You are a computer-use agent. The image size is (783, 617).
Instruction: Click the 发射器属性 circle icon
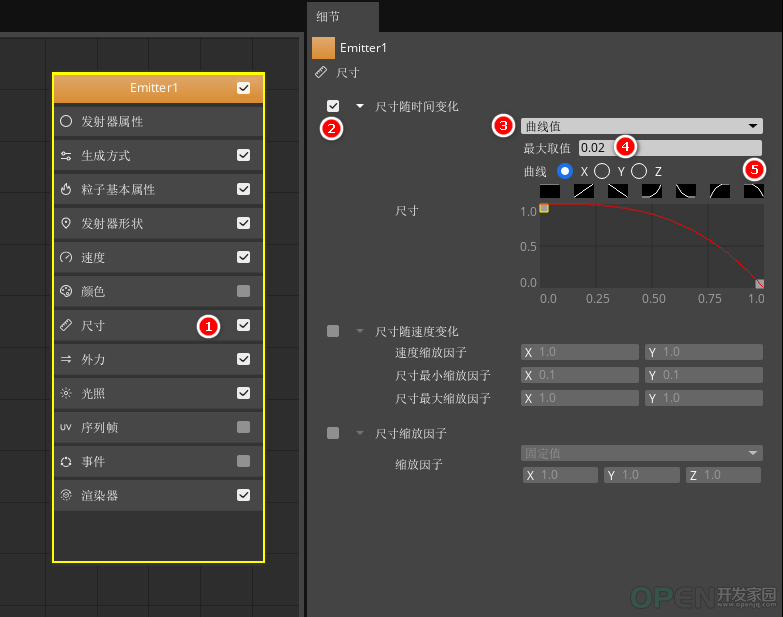pos(66,121)
